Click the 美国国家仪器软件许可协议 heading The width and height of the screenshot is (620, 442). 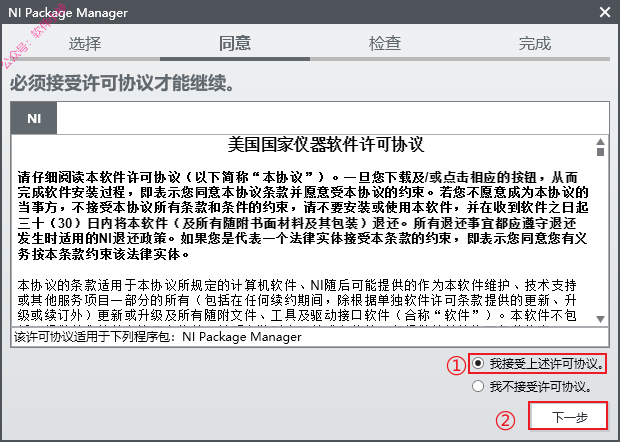(x=326, y=145)
